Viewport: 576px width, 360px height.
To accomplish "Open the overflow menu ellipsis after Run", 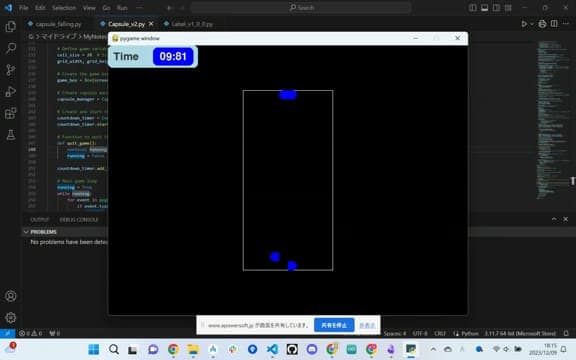I will point(139,8).
